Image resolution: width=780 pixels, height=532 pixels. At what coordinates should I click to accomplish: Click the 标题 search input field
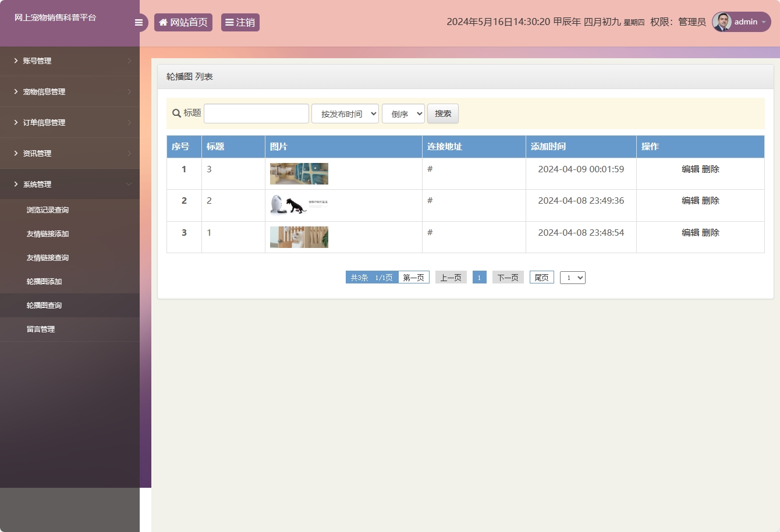point(256,113)
